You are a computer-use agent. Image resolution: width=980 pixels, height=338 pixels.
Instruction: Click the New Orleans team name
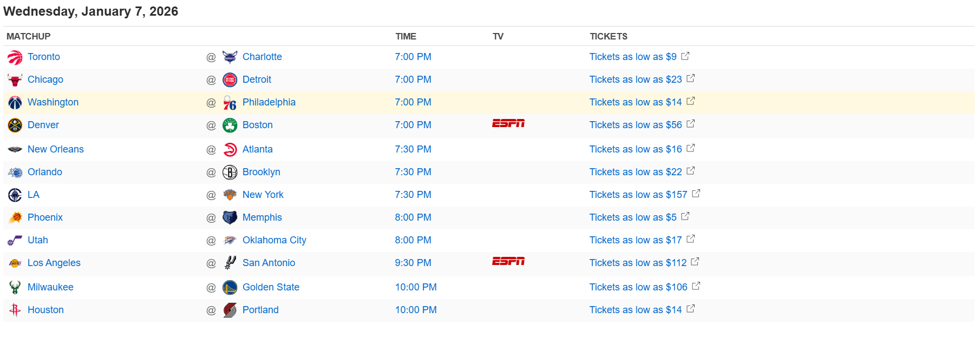pyautogui.click(x=56, y=149)
